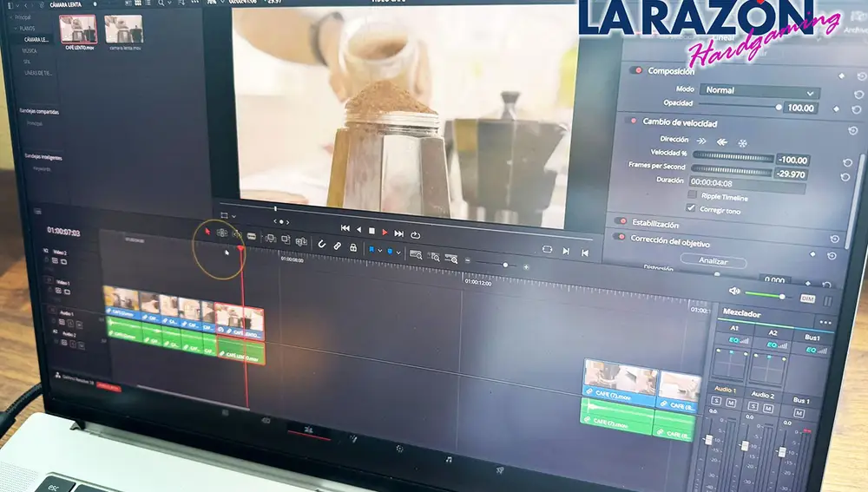Click the Opacidad 100.00 value field
Screen dimensions: 868x492
click(x=801, y=108)
